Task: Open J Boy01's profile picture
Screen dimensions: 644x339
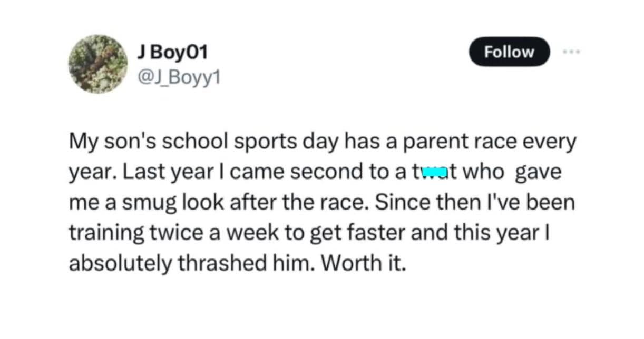Action: [x=98, y=64]
